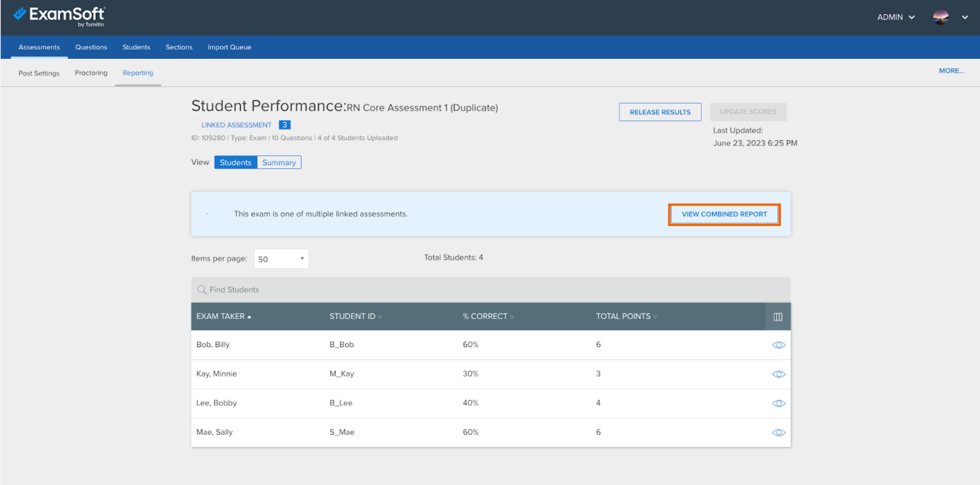View Kay, Minnie's results with eye icon
Screen dimensions: 980x485
point(778,374)
